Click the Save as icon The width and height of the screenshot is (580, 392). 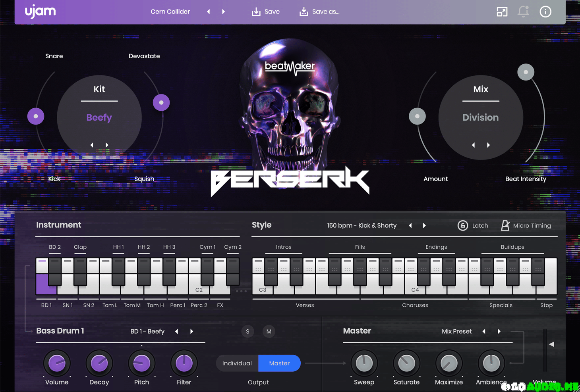click(304, 12)
